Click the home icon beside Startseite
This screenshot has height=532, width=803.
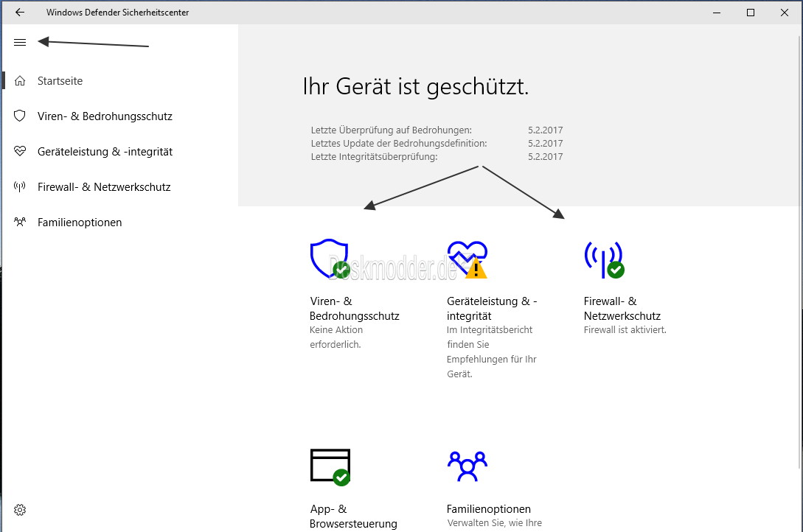coord(20,81)
